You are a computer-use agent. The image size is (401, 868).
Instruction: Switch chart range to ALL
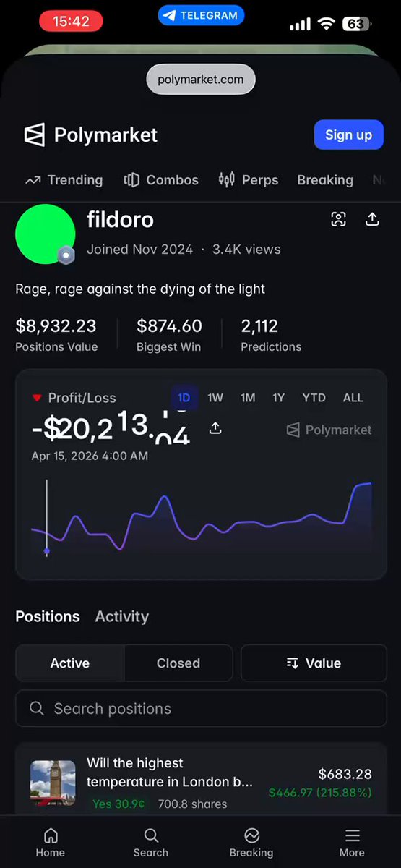tap(353, 398)
